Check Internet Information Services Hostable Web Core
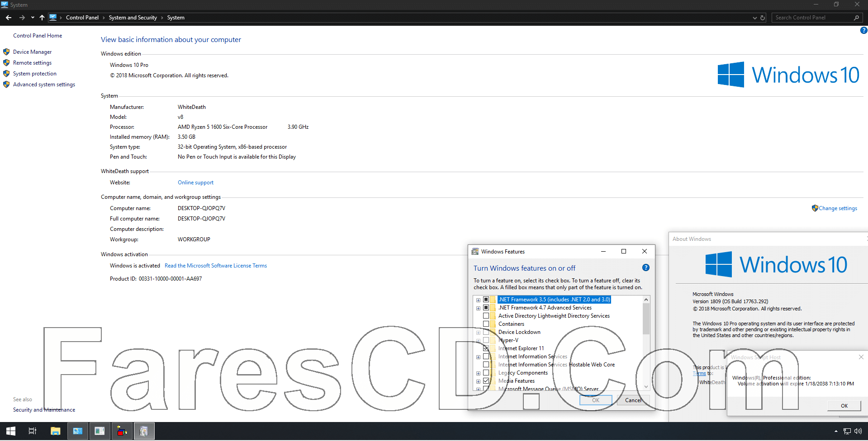The width and height of the screenshot is (868, 441). coord(486,365)
